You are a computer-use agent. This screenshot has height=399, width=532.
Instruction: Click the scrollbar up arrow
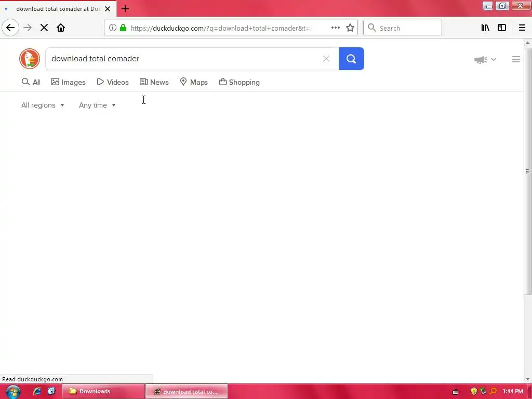tap(527, 43)
